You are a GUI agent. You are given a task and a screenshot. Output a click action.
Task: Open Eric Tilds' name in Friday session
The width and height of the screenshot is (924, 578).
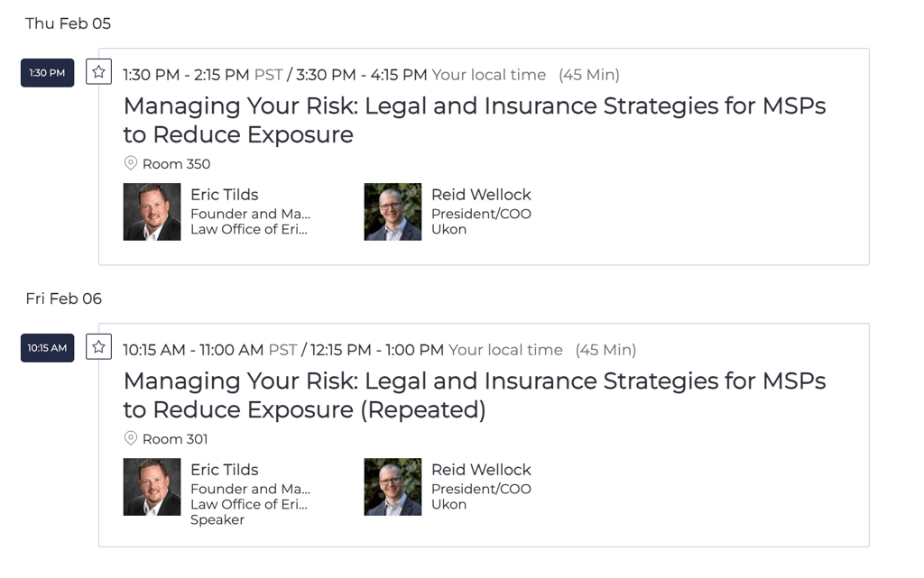(x=224, y=470)
